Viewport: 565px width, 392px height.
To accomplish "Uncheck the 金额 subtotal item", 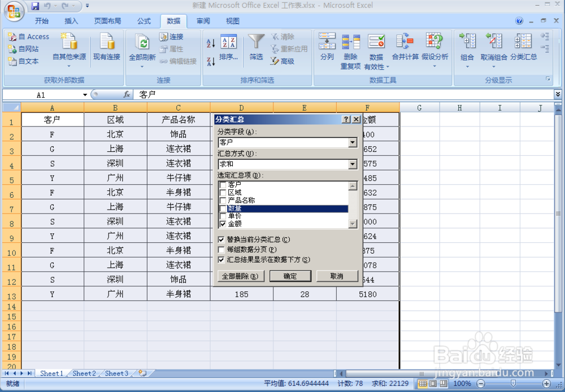I will [223, 224].
